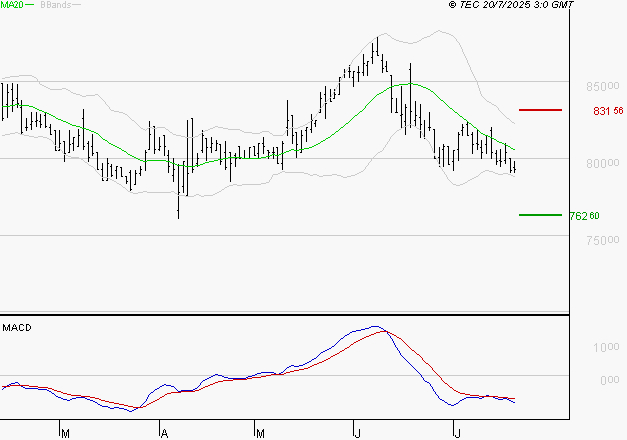Click the second M month marker on time axis
627x440 pixels.
[260, 433]
